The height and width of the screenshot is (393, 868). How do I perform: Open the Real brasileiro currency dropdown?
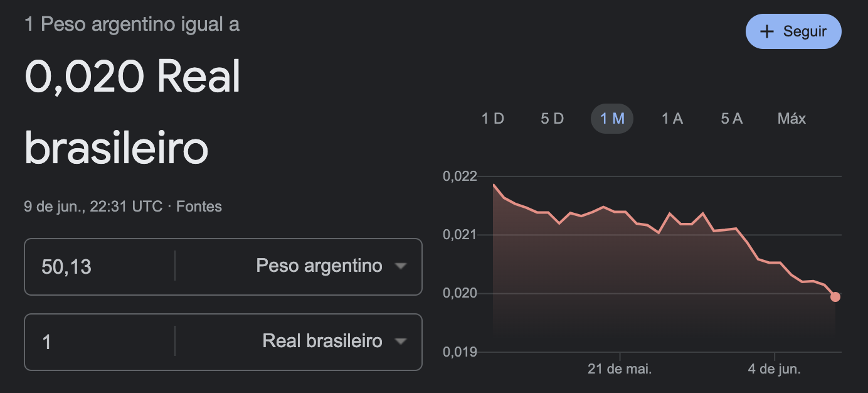click(x=298, y=342)
